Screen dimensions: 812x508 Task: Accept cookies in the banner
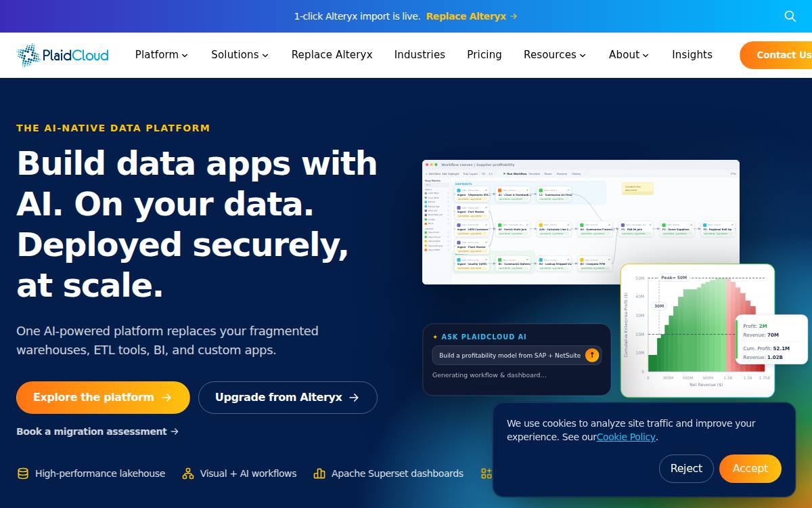point(750,469)
